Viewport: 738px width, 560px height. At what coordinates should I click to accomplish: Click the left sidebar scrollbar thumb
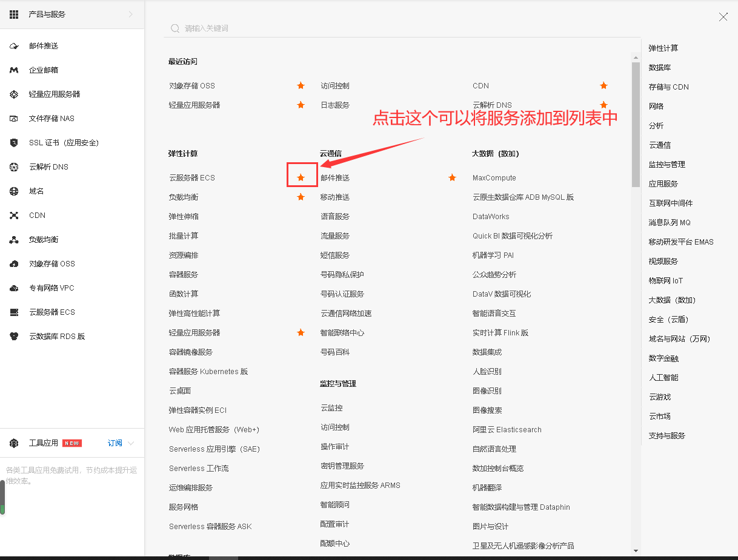[x=2, y=497]
